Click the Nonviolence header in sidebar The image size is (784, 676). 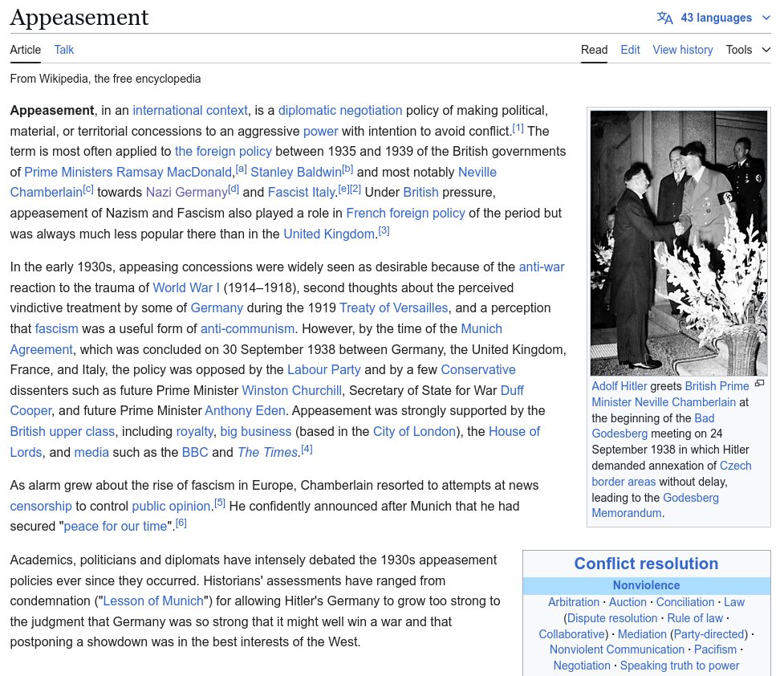(x=646, y=585)
